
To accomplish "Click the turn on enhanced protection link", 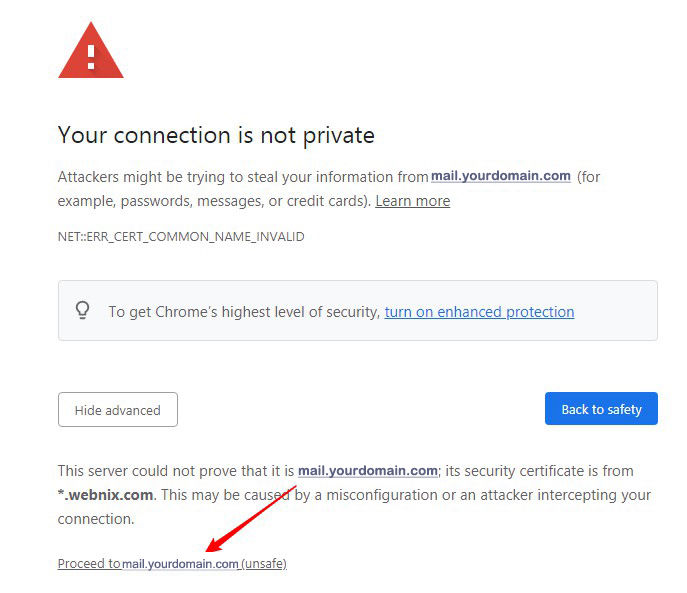I will point(479,312).
